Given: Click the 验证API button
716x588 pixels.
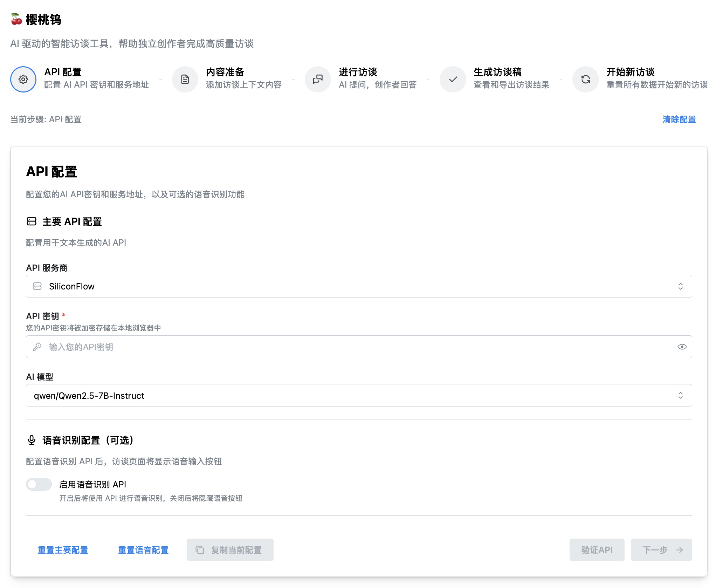Looking at the screenshot, I should point(597,550).
